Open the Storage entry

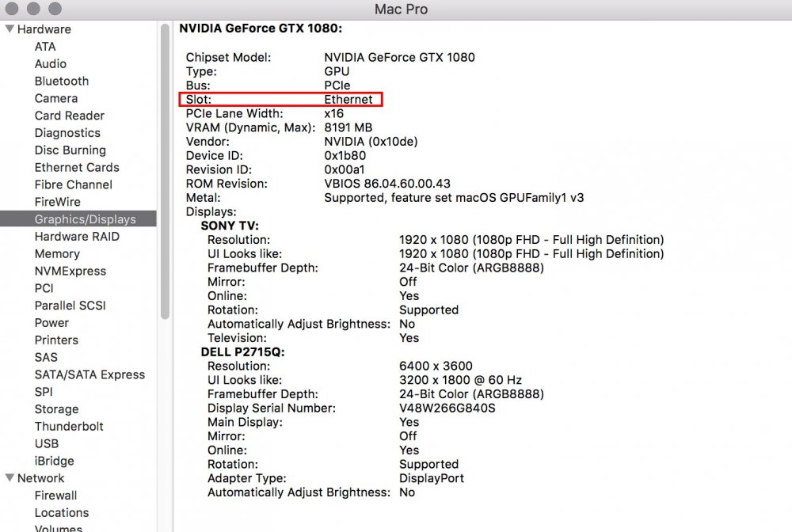(56, 408)
